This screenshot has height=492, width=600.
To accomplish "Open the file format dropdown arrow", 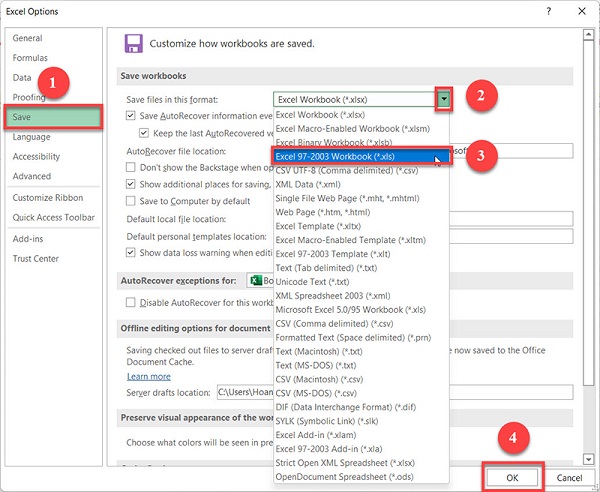I will click(443, 99).
